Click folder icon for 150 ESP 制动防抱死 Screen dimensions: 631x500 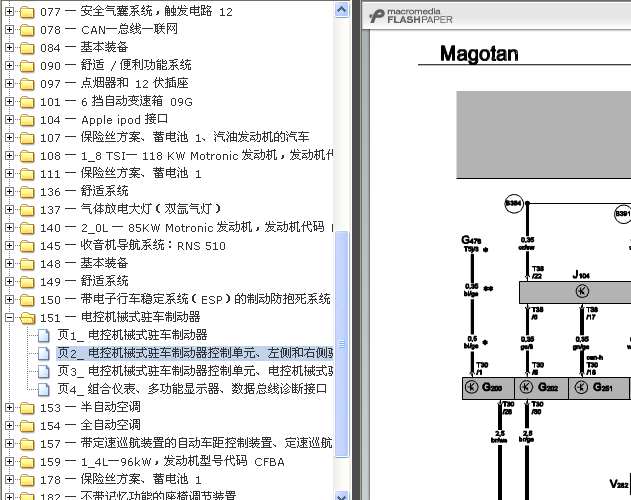coord(27,300)
